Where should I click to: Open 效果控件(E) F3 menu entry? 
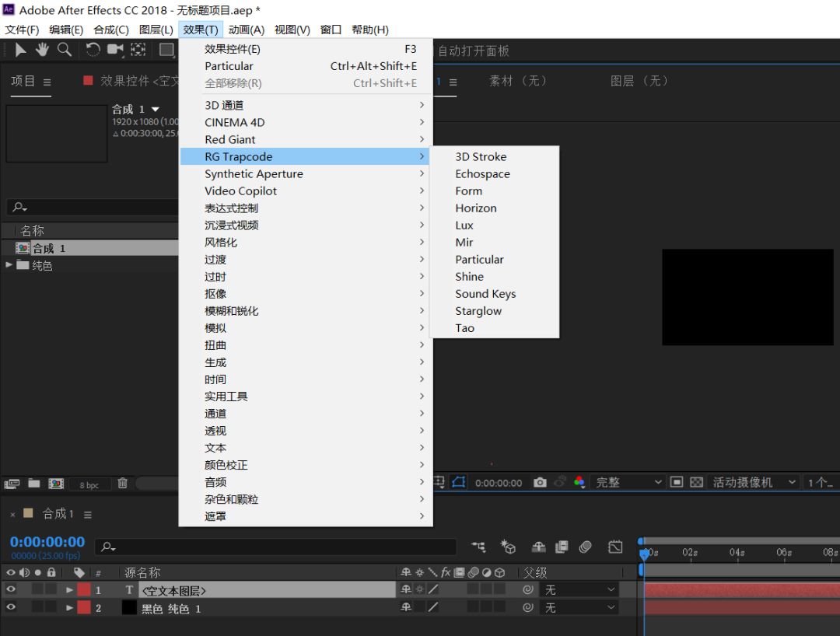pos(306,49)
